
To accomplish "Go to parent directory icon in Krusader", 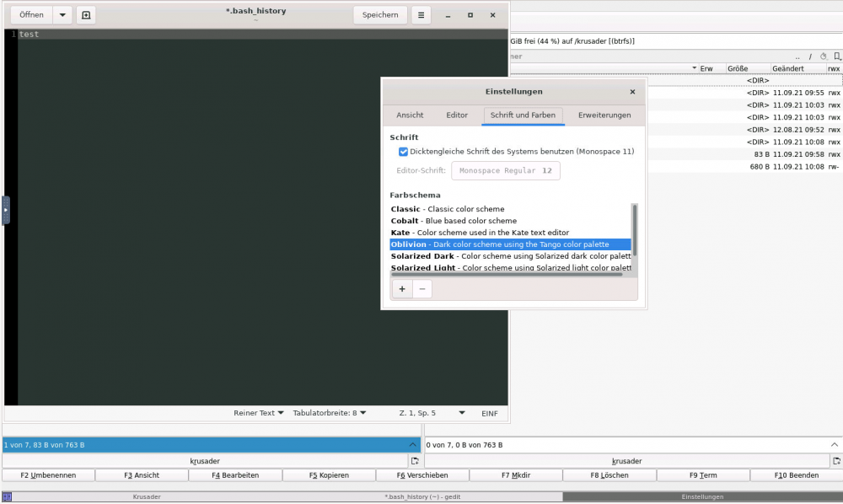I will tap(797, 56).
